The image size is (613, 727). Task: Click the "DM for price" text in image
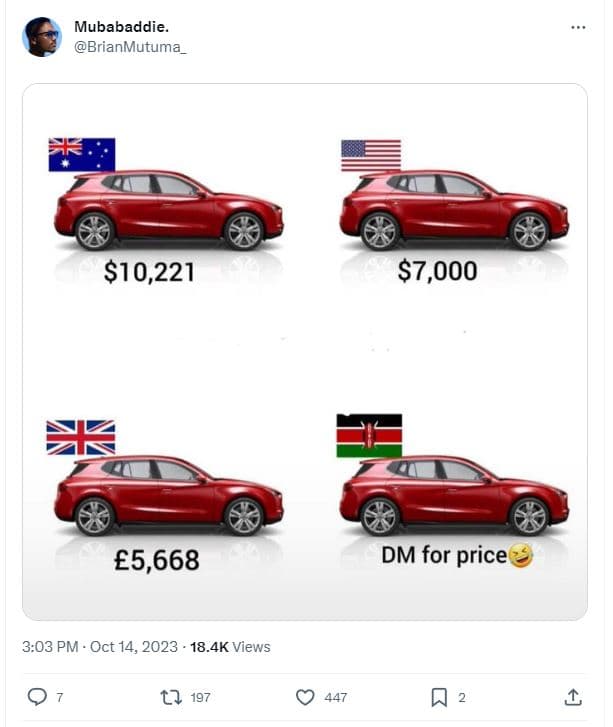[445, 555]
